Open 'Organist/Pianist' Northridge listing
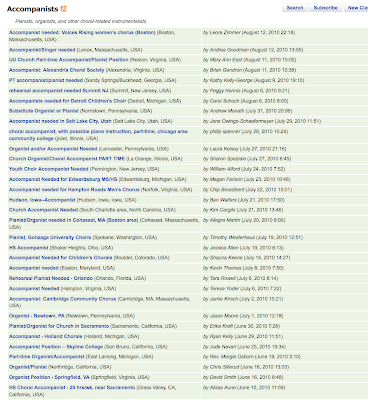Image resolution: width=368 pixels, height=400 pixels. (x=28, y=367)
